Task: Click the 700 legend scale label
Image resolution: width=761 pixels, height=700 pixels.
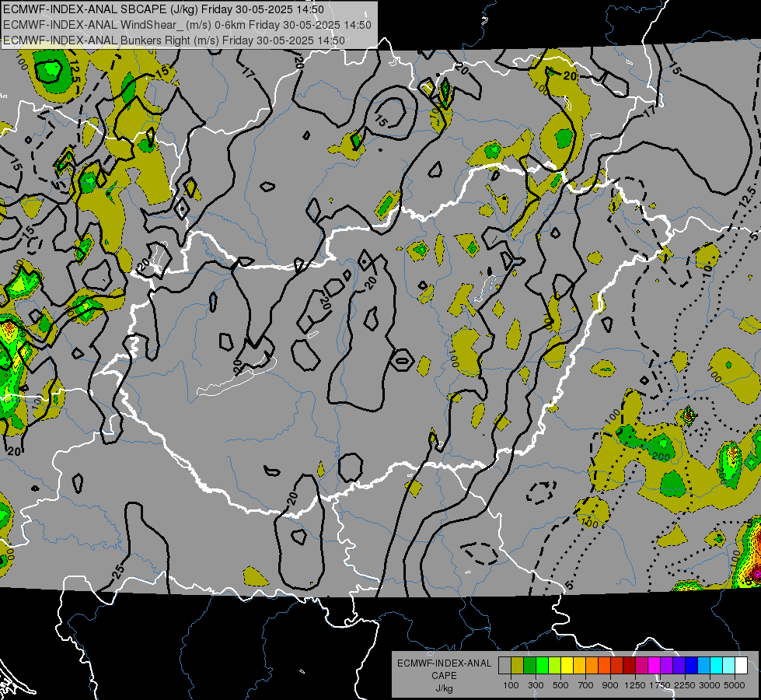Action: 586,685
